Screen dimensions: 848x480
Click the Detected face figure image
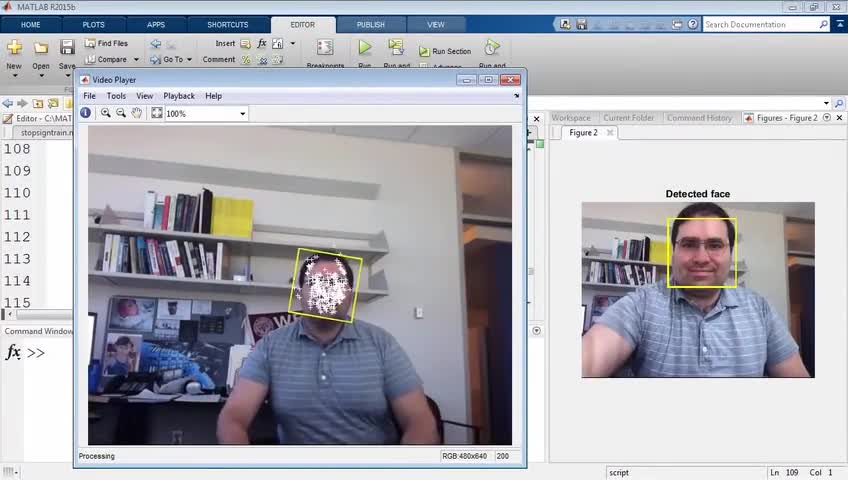[x=698, y=290]
